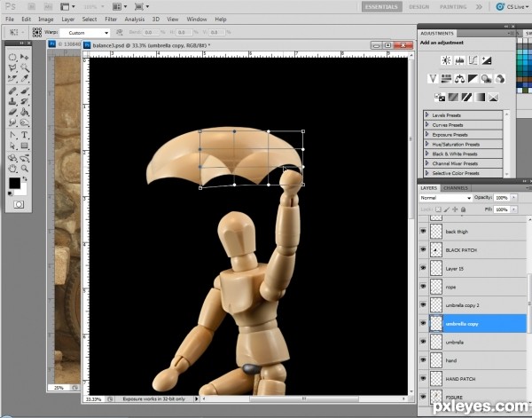Select the Eyedropper tool

25,79
